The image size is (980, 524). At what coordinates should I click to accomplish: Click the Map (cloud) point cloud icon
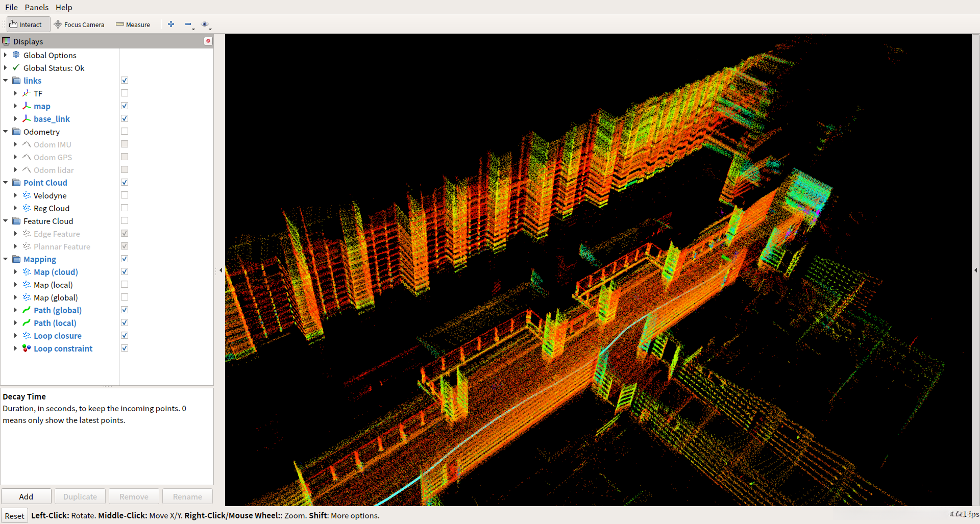[x=27, y=271]
